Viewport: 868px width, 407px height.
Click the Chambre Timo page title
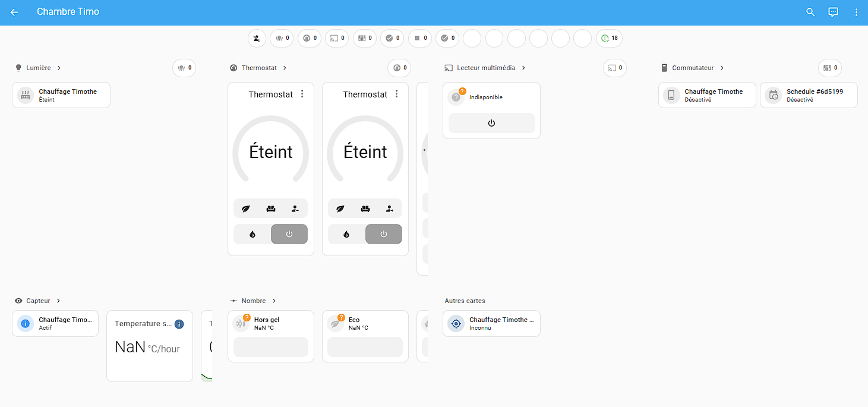pos(68,12)
